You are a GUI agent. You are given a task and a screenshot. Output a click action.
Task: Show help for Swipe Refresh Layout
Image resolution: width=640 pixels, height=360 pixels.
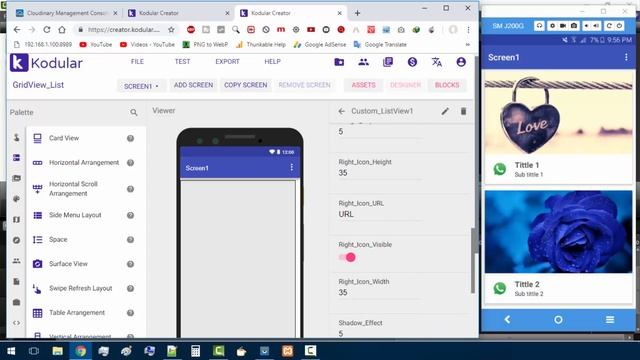(x=130, y=289)
